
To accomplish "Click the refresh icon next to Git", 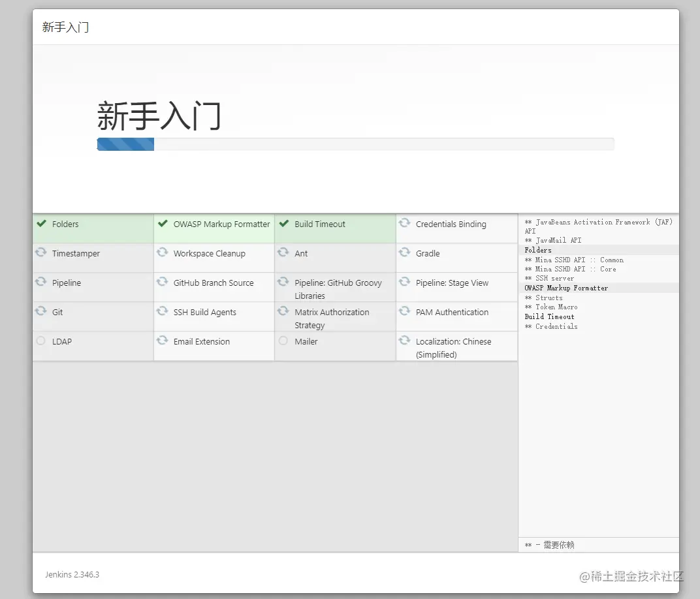I will 41,311.
